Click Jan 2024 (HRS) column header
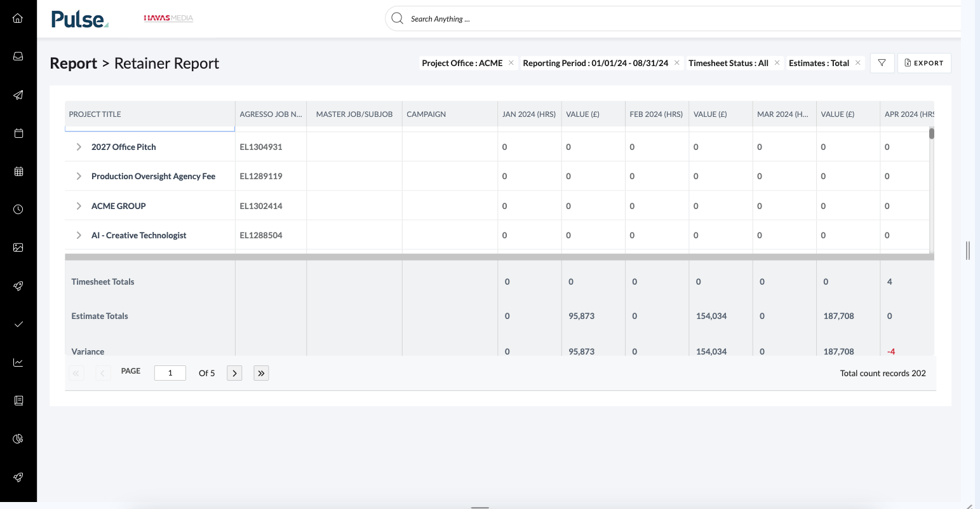The image size is (980, 509). click(529, 114)
